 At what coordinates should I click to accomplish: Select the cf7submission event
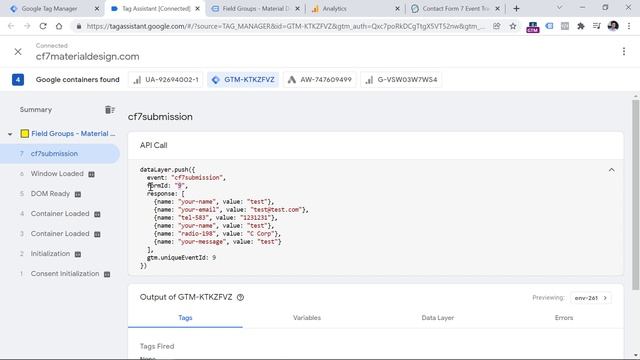click(x=60, y=154)
